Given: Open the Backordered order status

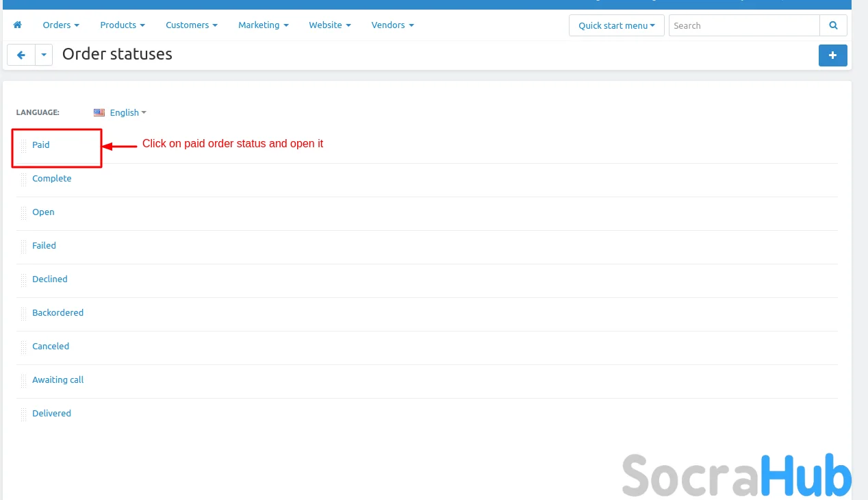Looking at the screenshot, I should (58, 313).
